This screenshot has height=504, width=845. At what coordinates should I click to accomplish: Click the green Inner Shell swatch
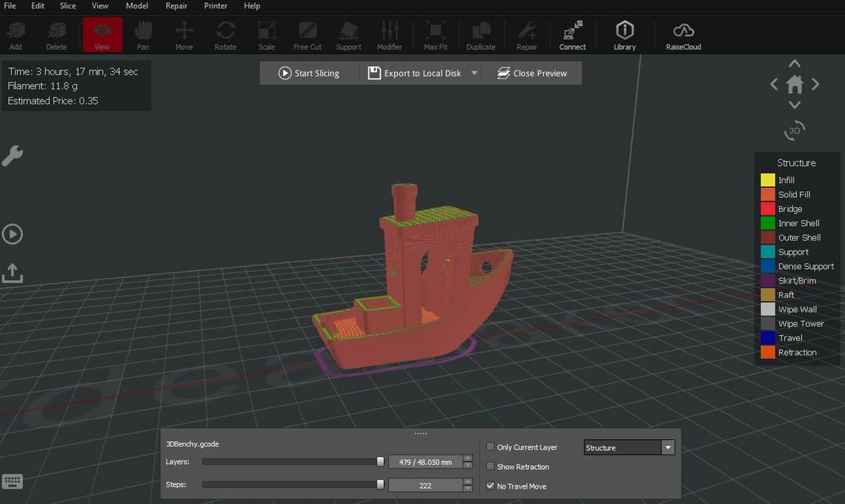tap(768, 223)
